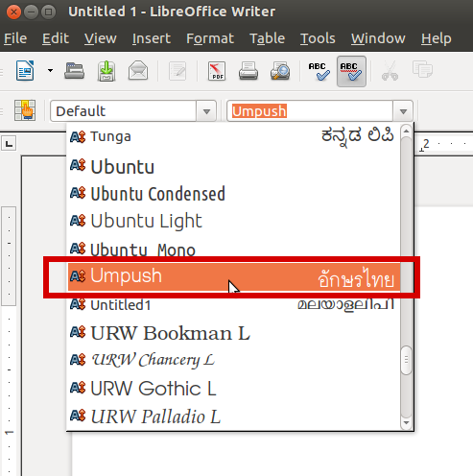473x476 pixels.
Task: Expand the New document dropdown arrow
Action: (x=50, y=71)
